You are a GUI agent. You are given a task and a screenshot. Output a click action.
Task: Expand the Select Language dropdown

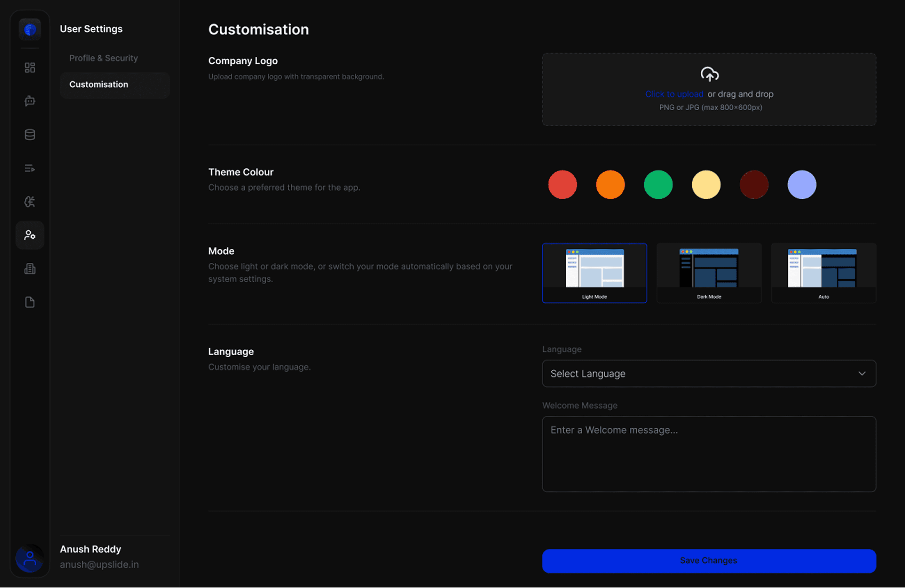point(709,374)
